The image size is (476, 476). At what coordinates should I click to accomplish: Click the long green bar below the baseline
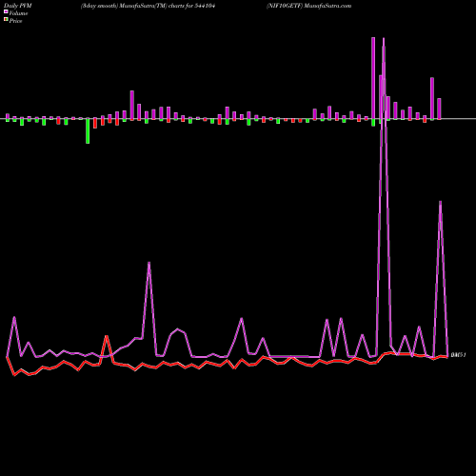tap(88, 131)
